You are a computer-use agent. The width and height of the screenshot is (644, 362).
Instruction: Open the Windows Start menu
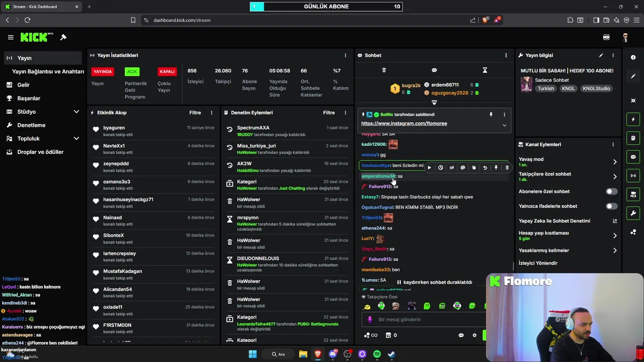pyautogui.click(x=253, y=354)
